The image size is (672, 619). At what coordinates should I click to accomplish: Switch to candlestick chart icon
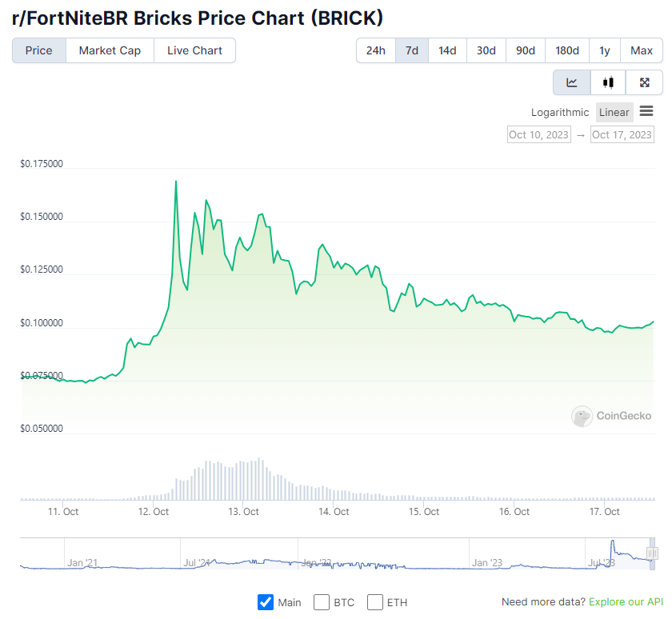pos(608,82)
